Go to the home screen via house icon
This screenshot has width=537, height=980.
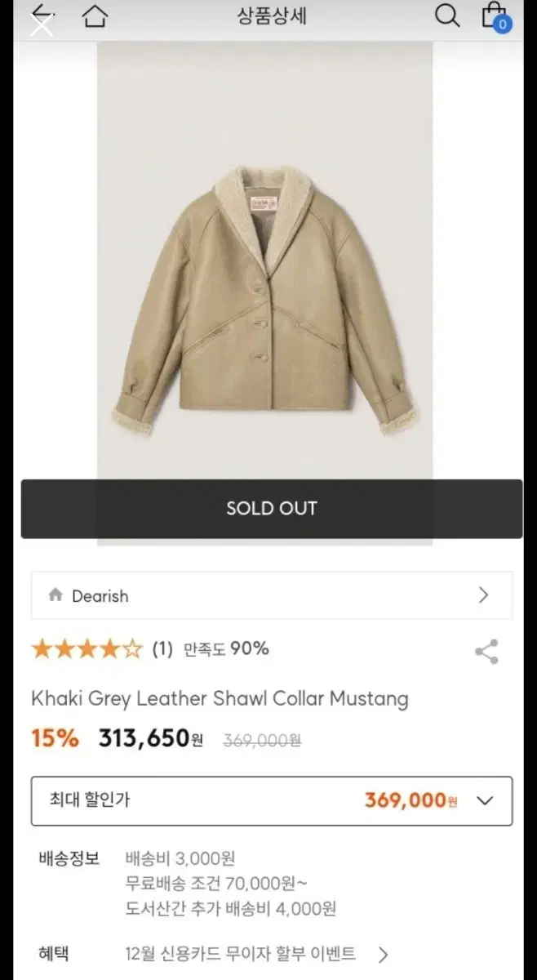[95, 16]
